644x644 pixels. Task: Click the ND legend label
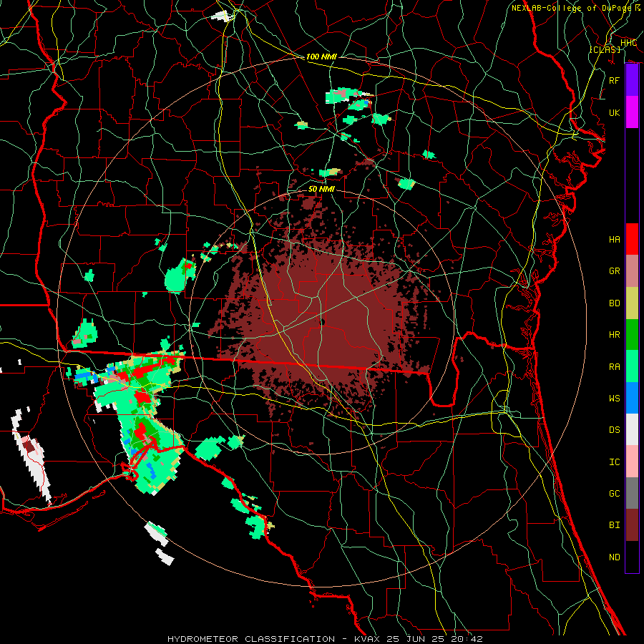pyautogui.click(x=614, y=557)
